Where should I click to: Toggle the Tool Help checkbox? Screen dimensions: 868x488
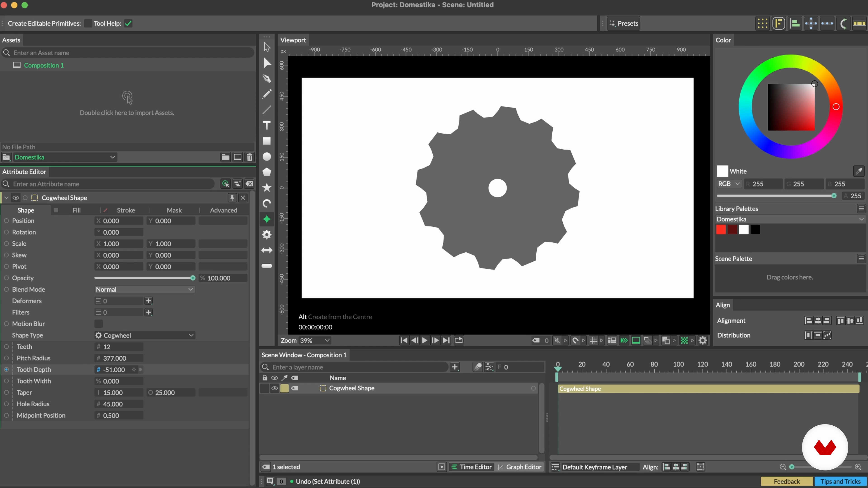tap(128, 23)
